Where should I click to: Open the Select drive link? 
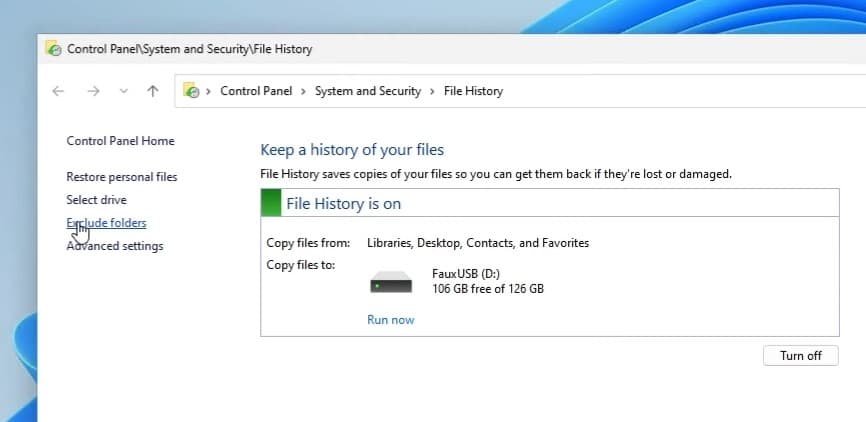click(96, 200)
